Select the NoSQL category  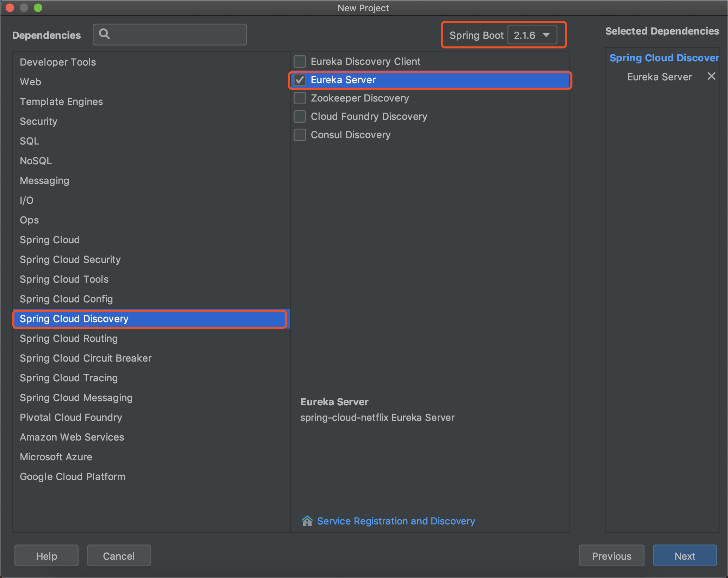click(x=151, y=161)
